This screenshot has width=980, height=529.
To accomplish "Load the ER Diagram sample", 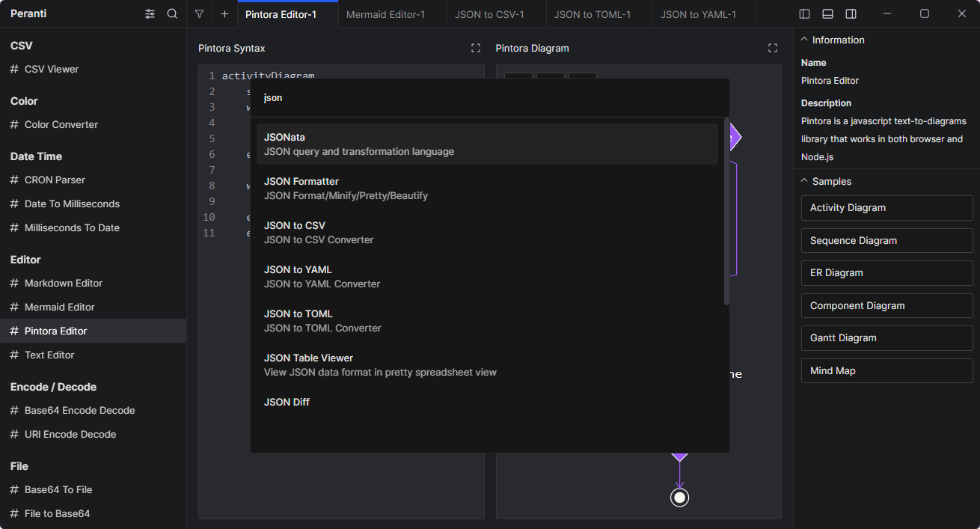I will point(886,273).
